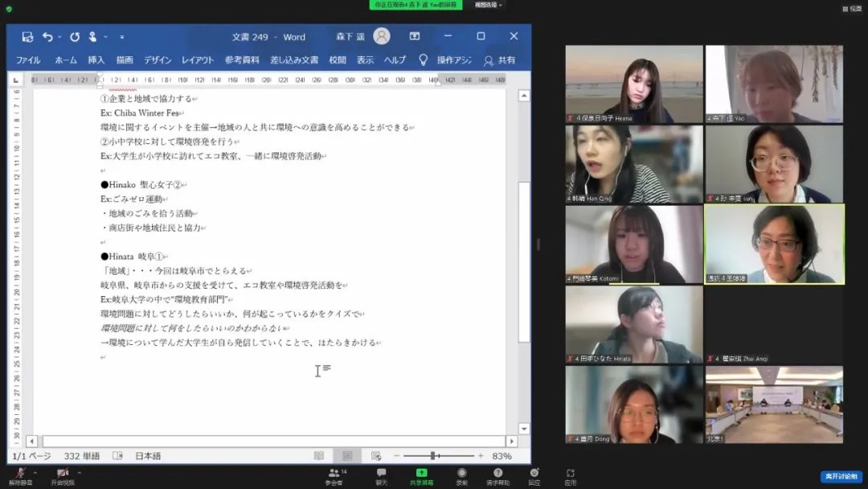This screenshot has width=868, height=489.
Task: Open the ファイル menu in Word
Action: (28, 60)
